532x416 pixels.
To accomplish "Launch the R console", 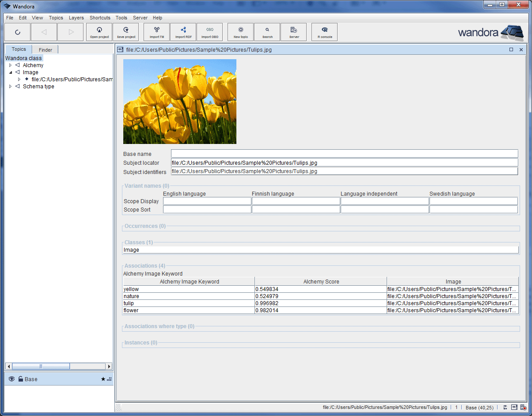I will 324,32.
